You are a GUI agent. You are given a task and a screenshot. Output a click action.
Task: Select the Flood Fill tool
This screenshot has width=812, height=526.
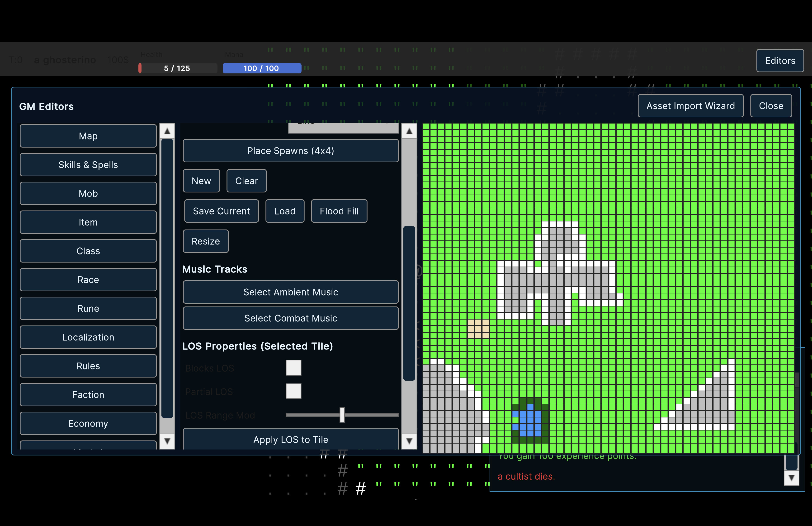pos(339,211)
